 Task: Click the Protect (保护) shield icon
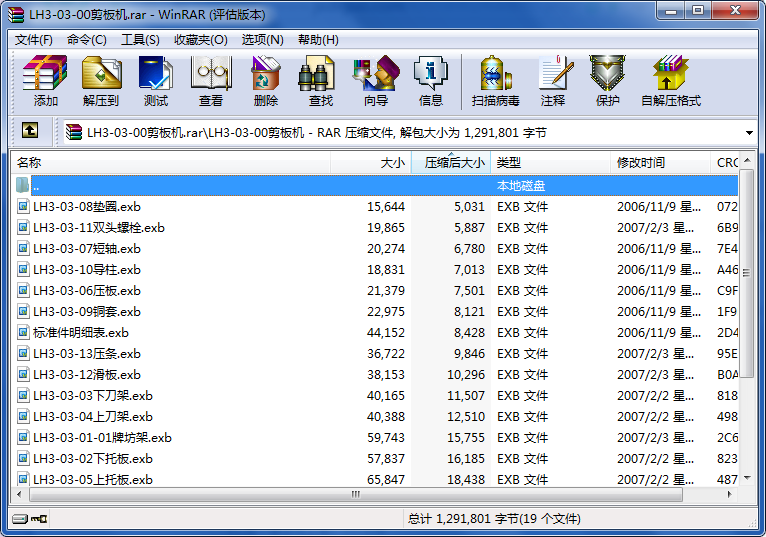[607, 81]
